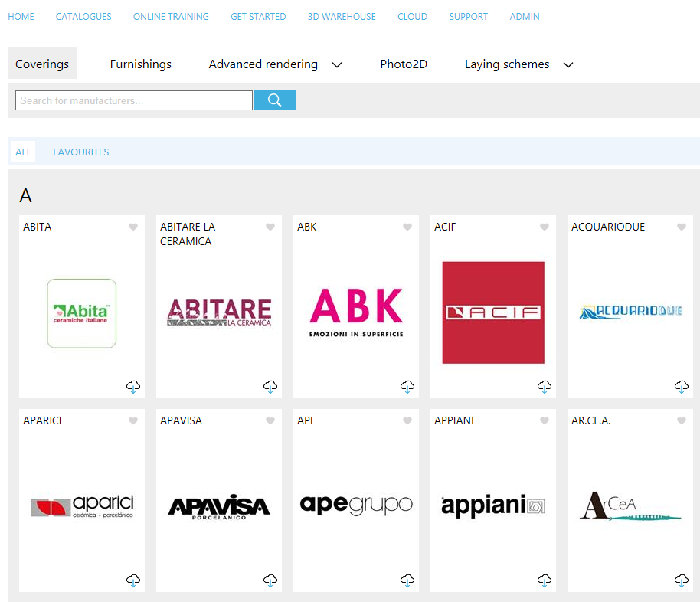Open CATALOGUES in top navigation
Screen dimensions: 700x602
[x=83, y=17]
